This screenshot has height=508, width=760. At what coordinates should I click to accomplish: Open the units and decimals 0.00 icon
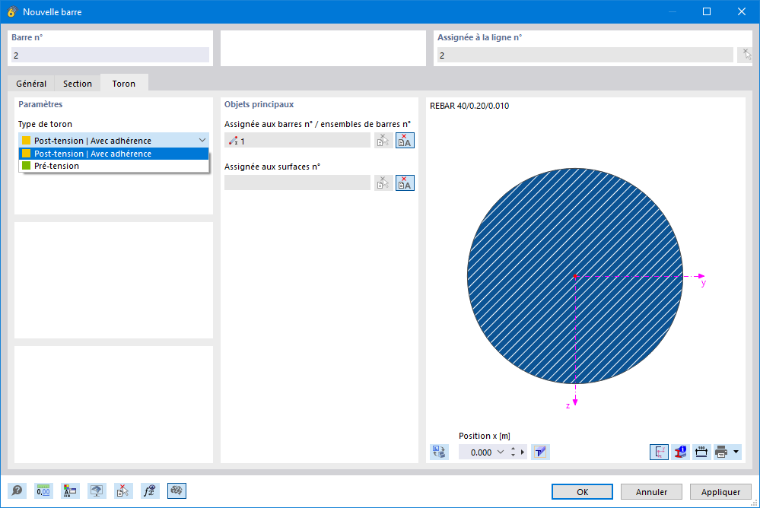[43, 491]
